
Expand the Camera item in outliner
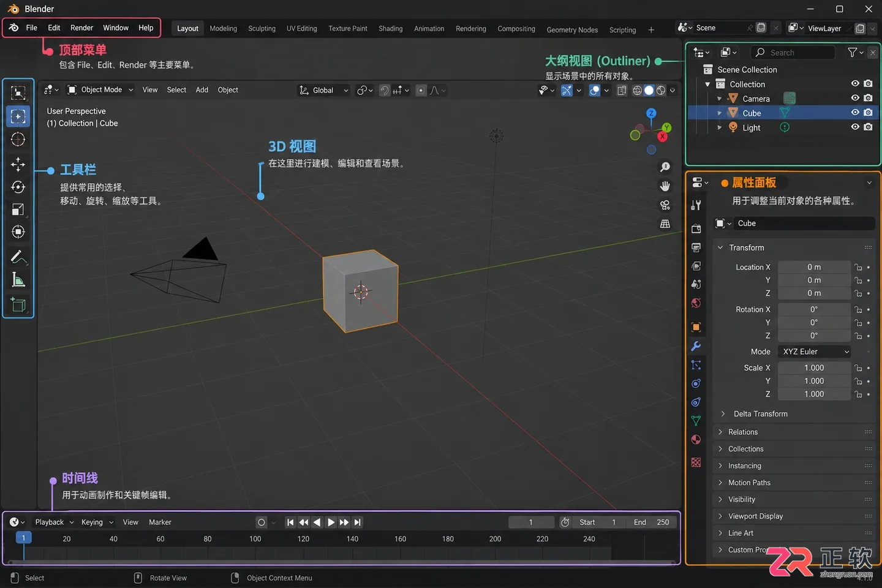[x=719, y=99]
